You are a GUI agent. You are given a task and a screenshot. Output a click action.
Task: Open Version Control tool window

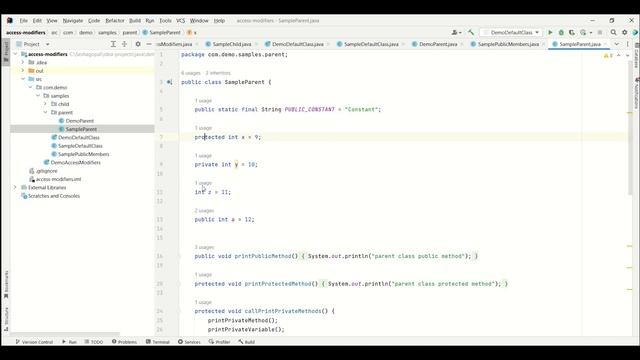coord(34,342)
